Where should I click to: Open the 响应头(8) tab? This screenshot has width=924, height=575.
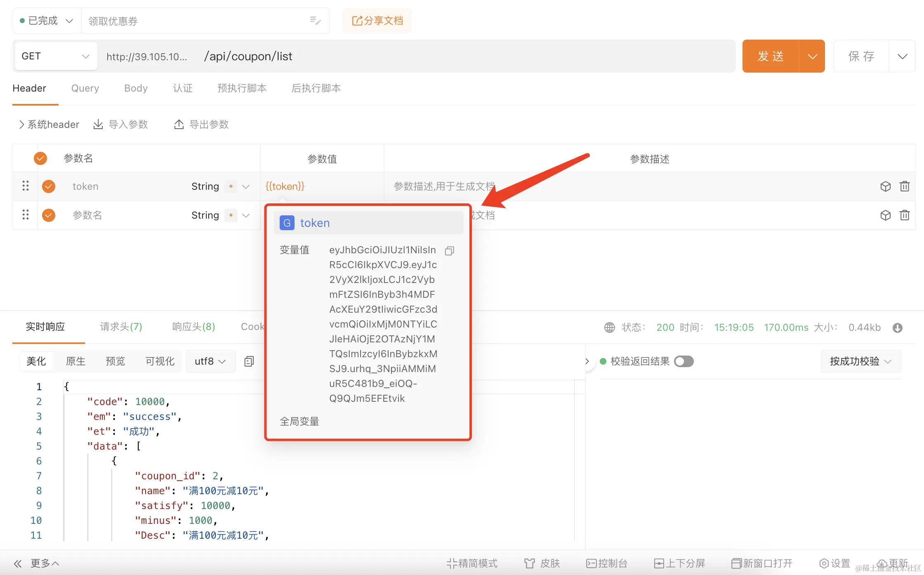193,327
